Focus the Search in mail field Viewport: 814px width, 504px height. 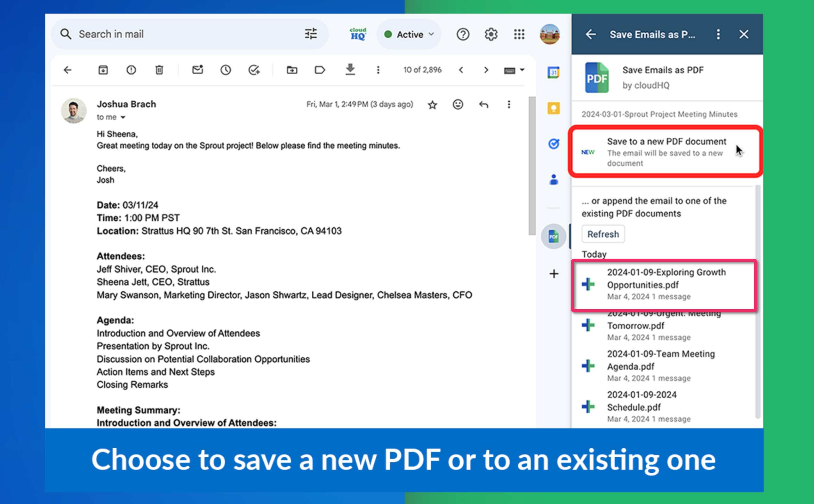click(189, 34)
